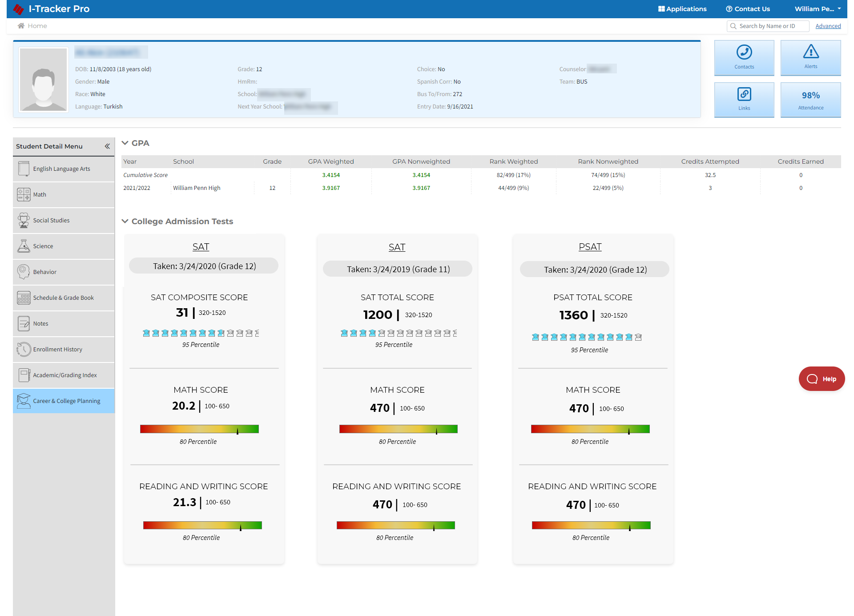Click the SAT total score 1200
Image resolution: width=854 pixels, height=616 pixels.
378,315
